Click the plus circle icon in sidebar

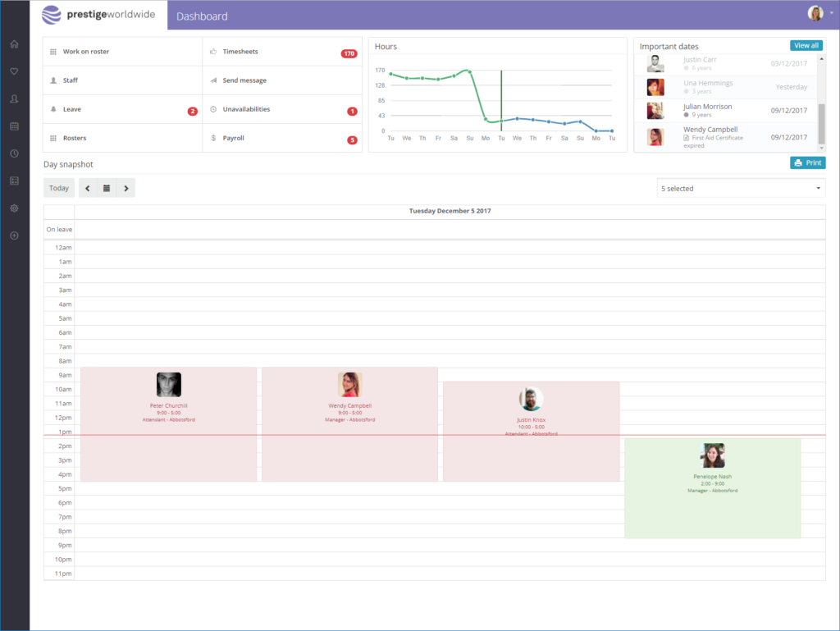pos(15,235)
